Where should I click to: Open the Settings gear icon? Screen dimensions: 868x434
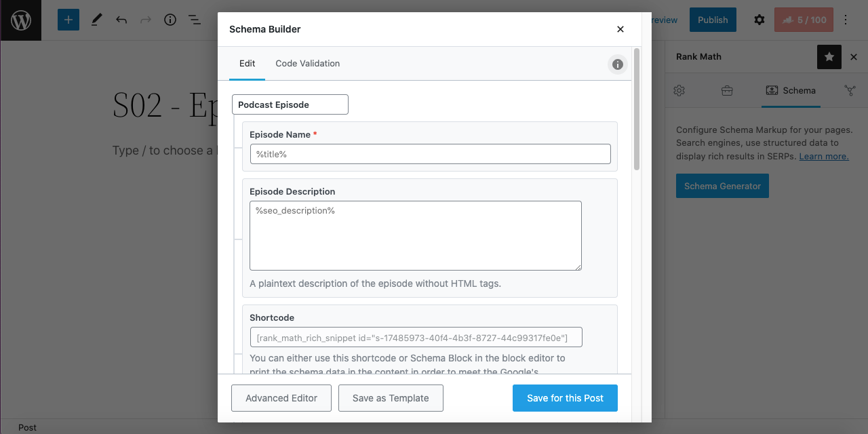point(759,20)
